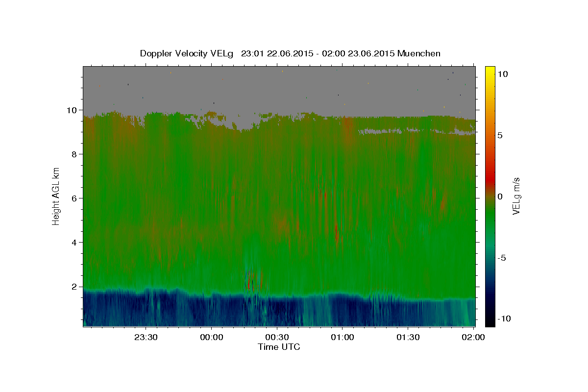
Task: Click the 'VELg m/s' colorbar label
Action: 516,196
